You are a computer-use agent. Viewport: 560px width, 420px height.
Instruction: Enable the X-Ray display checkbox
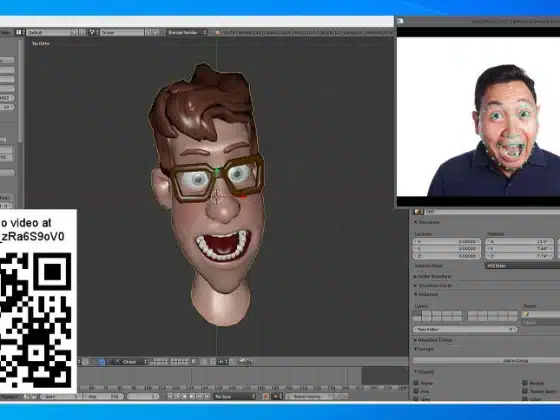click(x=525, y=399)
